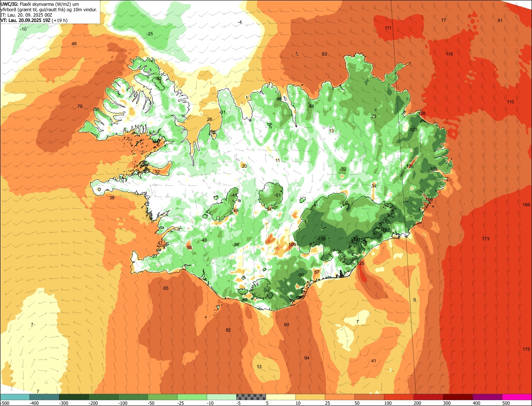Click the map value 173 east of Iceland

[x=485, y=239]
